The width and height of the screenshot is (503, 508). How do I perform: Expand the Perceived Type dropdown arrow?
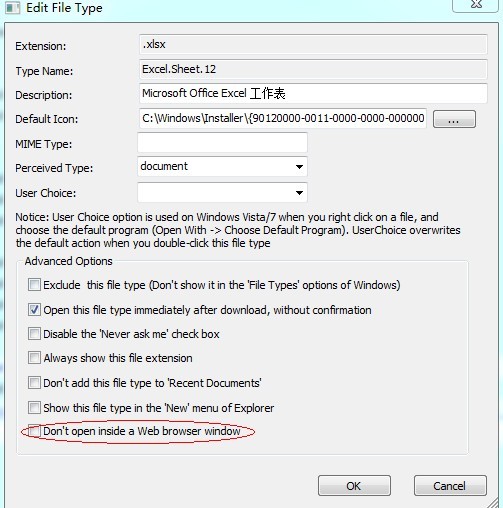click(x=299, y=167)
